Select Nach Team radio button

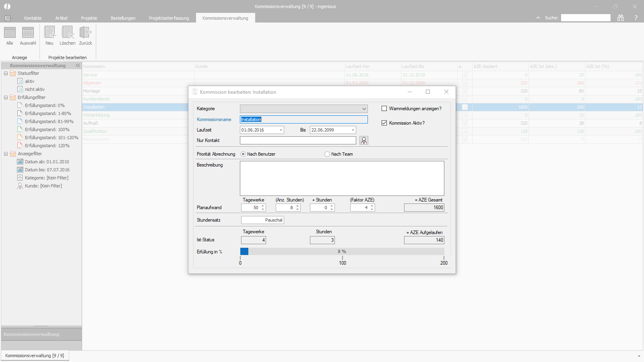click(x=327, y=154)
